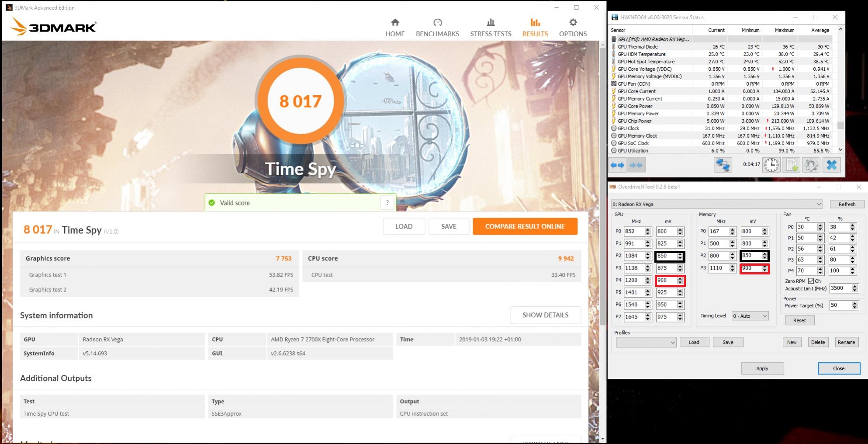This screenshot has width=868, height=444.
Task: Click the Reset button in OverdriveNTool
Action: tap(799, 320)
